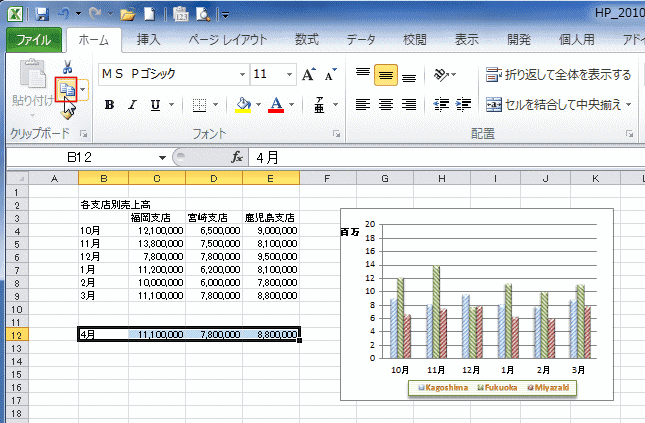Click the Fill Color paint bucket icon
The image size is (645, 423).
pos(243,105)
